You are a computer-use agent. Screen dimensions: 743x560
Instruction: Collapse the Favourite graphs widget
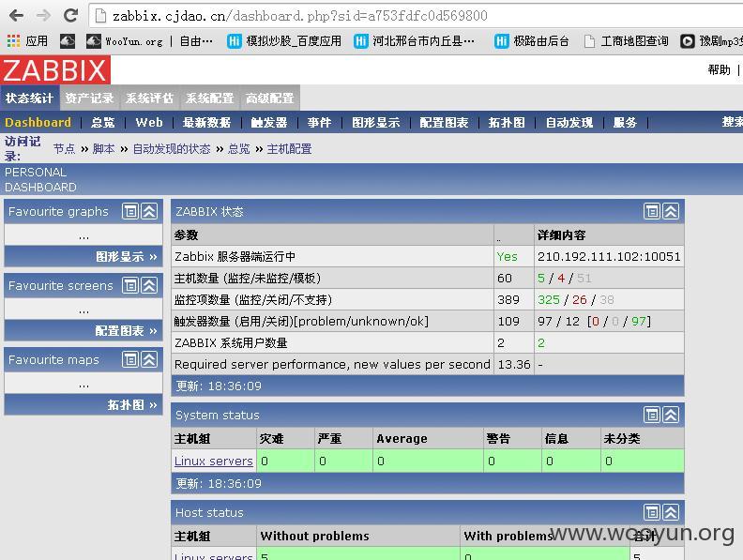pyautogui.click(x=149, y=211)
